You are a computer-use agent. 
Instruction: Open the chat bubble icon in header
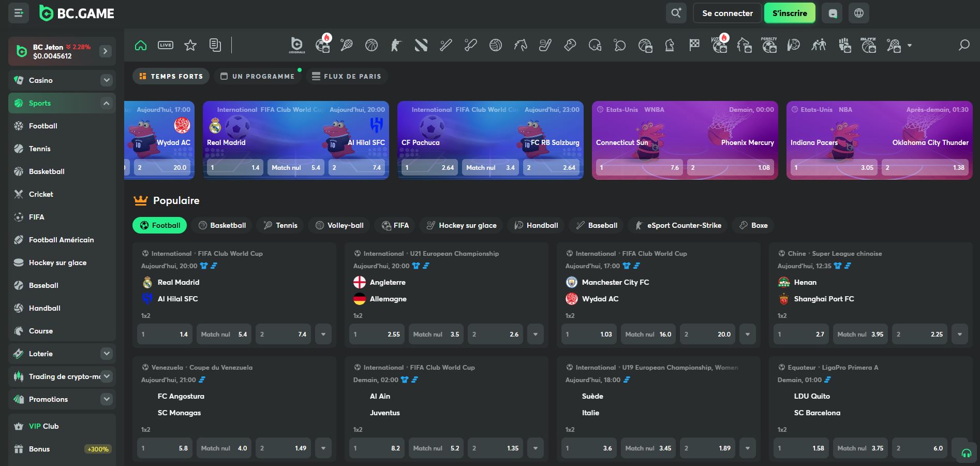point(833,13)
